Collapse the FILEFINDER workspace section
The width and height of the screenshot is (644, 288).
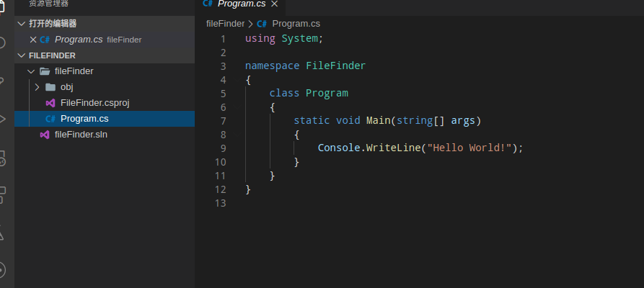[21, 55]
